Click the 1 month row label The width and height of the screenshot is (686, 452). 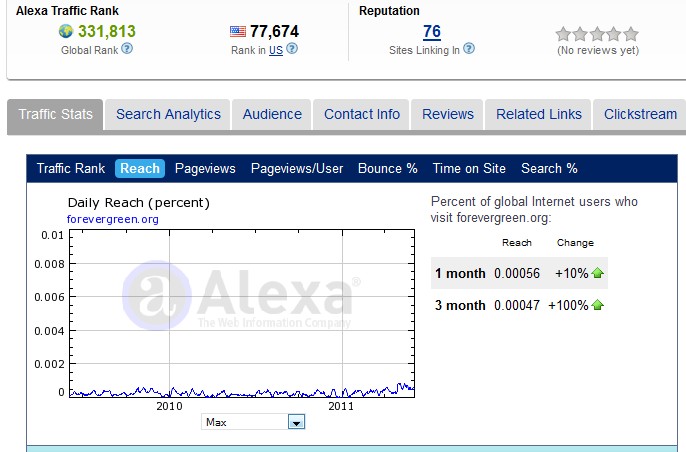(460, 273)
